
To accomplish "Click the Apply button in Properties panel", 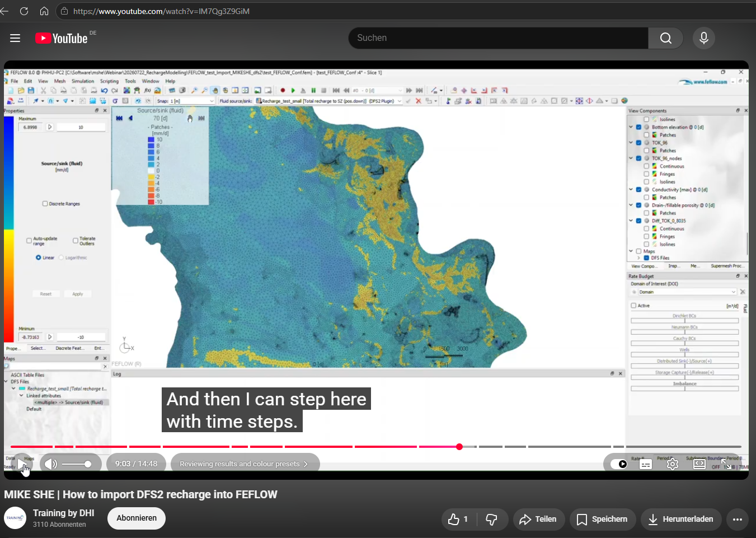I will point(77,294).
